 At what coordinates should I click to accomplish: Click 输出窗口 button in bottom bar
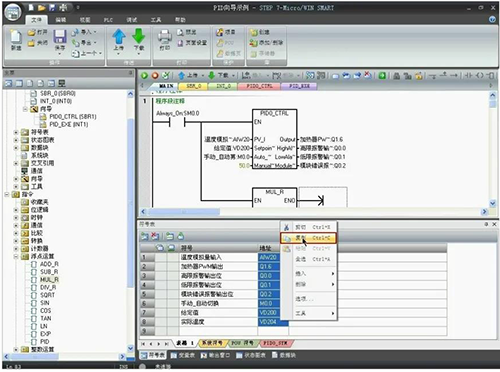215,355
